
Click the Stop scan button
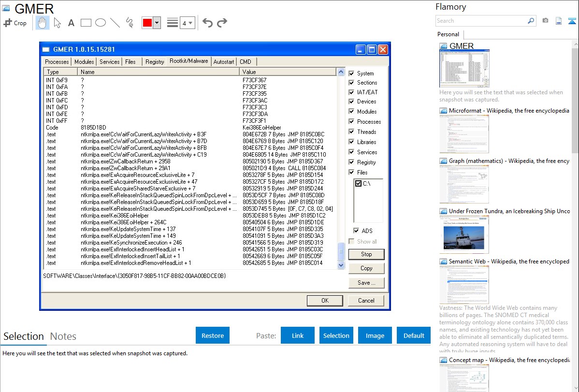pyautogui.click(x=366, y=254)
